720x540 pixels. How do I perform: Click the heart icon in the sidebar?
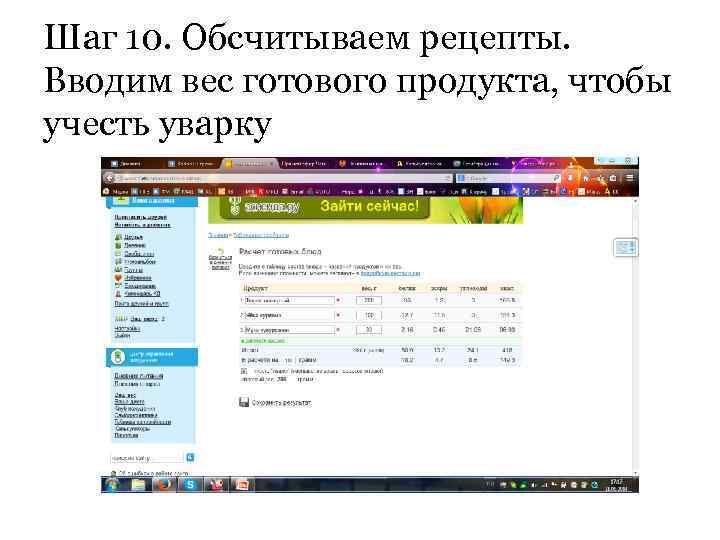click(118, 278)
